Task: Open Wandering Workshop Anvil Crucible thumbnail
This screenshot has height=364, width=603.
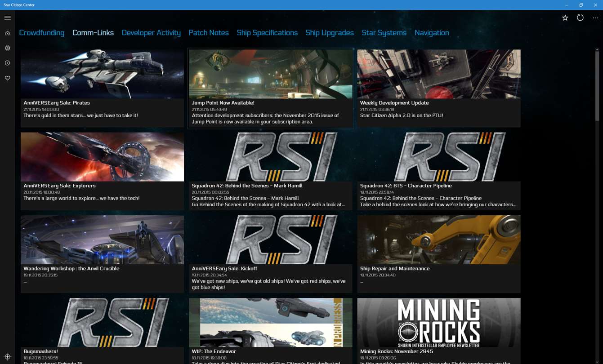Action: (103, 240)
